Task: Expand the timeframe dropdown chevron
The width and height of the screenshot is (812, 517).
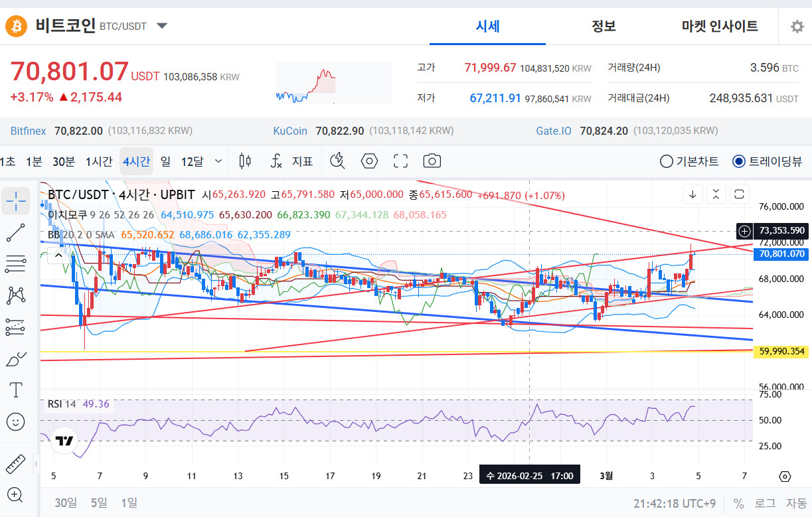Action: point(218,161)
